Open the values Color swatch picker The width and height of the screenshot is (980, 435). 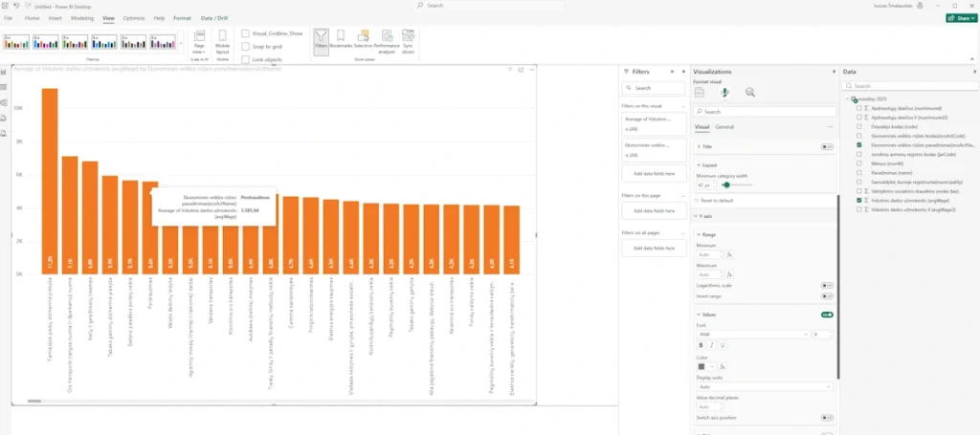(x=704, y=366)
